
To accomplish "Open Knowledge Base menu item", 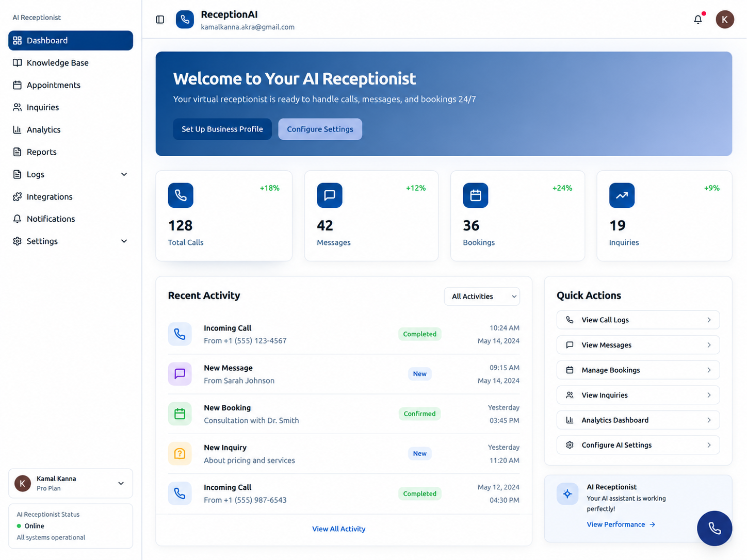I will coord(71,63).
